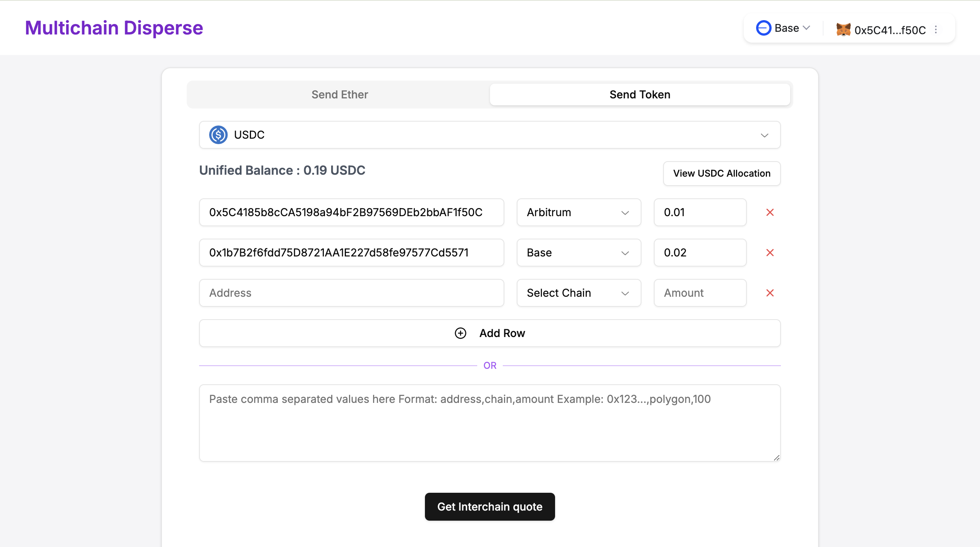Click View USDC Allocation button
The width and height of the screenshot is (980, 547).
point(721,174)
